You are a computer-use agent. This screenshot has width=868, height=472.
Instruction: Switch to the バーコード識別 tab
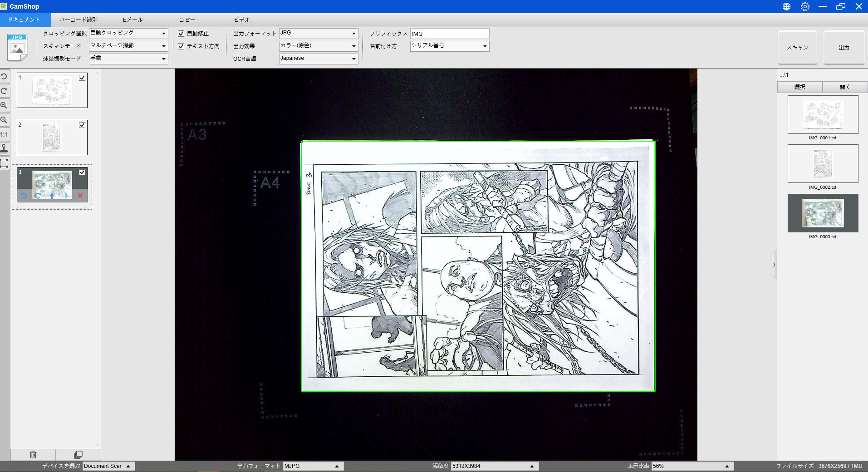click(78, 20)
